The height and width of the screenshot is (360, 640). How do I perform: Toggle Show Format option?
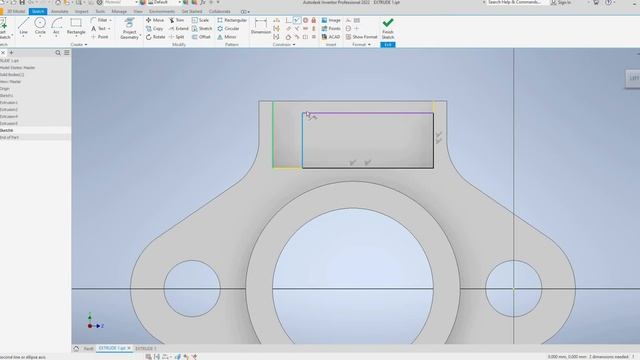[x=361, y=37]
